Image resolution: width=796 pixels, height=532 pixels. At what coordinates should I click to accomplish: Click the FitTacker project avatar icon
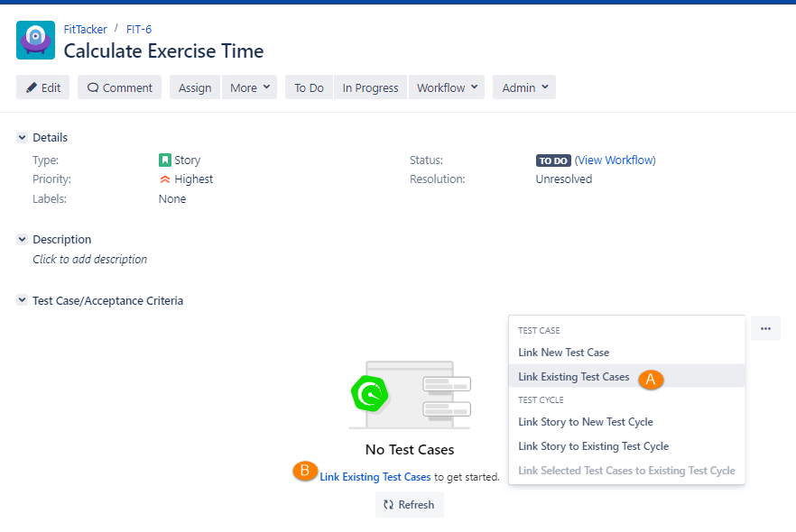click(35, 41)
